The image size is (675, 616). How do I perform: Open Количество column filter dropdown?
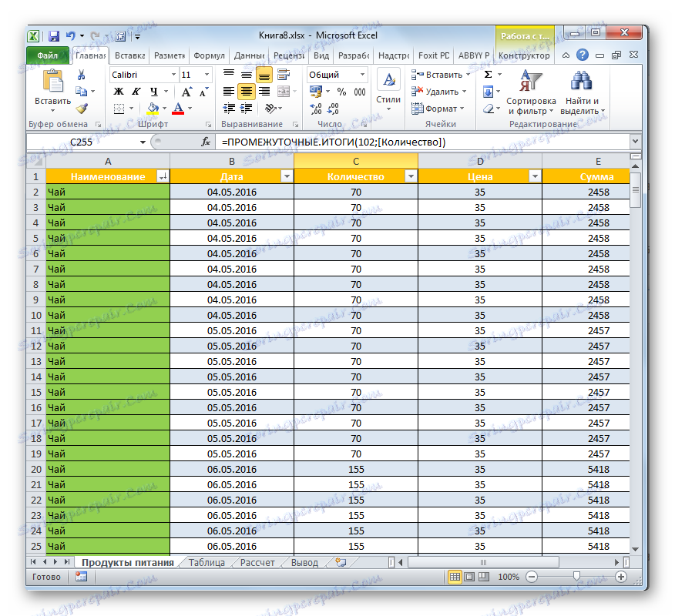[x=411, y=176]
